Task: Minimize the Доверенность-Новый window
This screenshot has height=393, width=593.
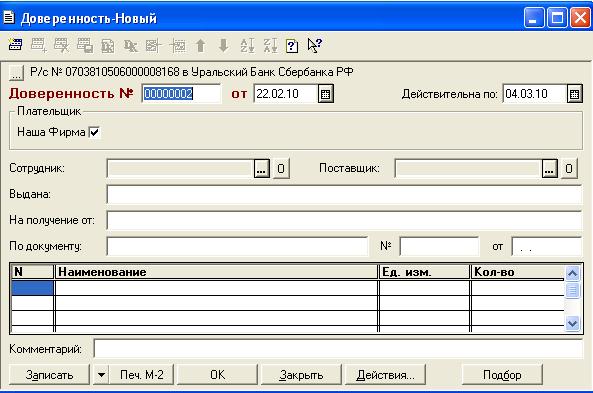Action: click(534, 17)
